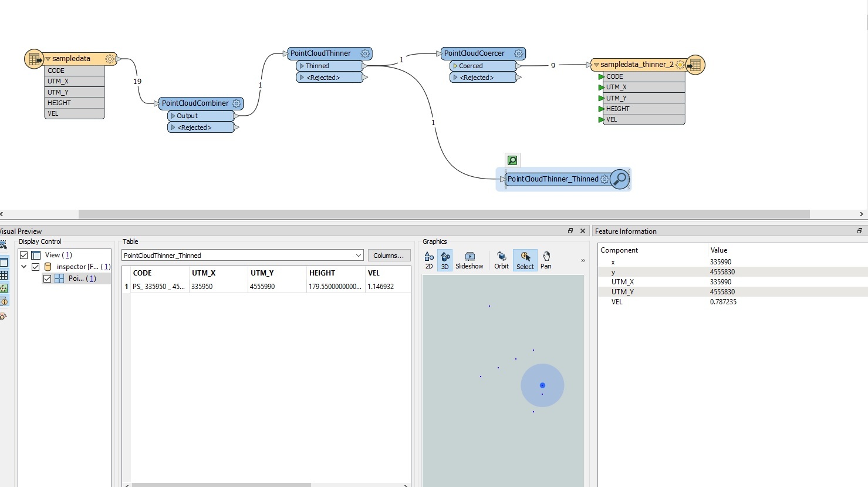
Task: Click PointCloudCoercer Rejected port arrow
Action: click(455, 78)
